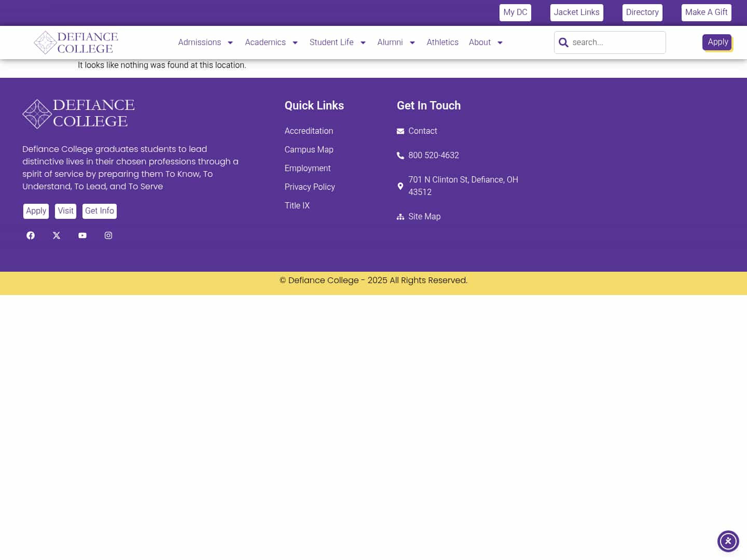Click the sitemap icon beside Site Map
Image resolution: width=747 pixels, height=560 pixels.
tap(400, 217)
